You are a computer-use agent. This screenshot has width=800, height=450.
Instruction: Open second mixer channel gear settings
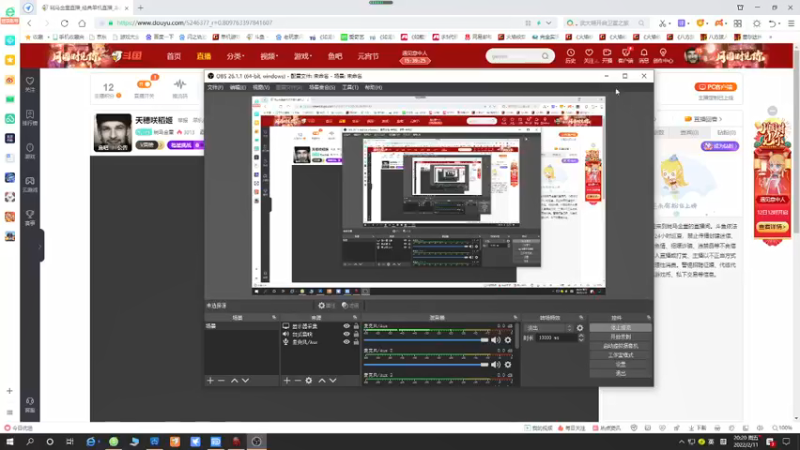coord(508,365)
